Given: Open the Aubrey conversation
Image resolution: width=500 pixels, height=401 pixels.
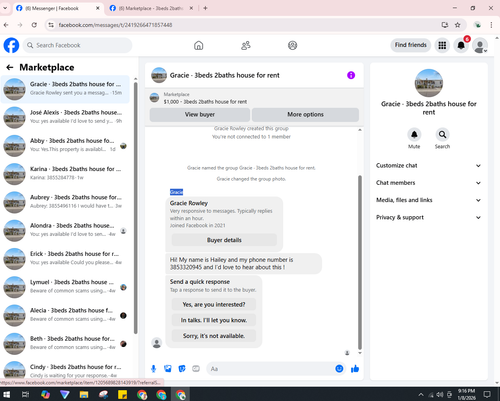Looking at the screenshot, I should 65,202.
